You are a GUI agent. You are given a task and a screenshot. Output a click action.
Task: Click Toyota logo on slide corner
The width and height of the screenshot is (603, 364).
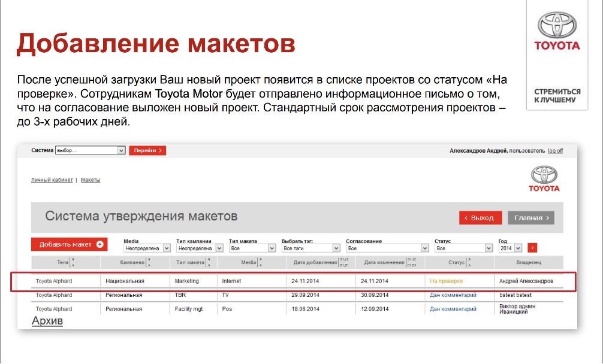[557, 32]
